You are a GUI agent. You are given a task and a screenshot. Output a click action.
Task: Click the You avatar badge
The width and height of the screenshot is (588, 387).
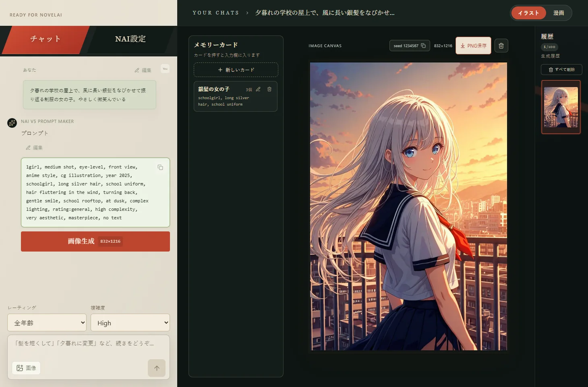[x=165, y=69]
